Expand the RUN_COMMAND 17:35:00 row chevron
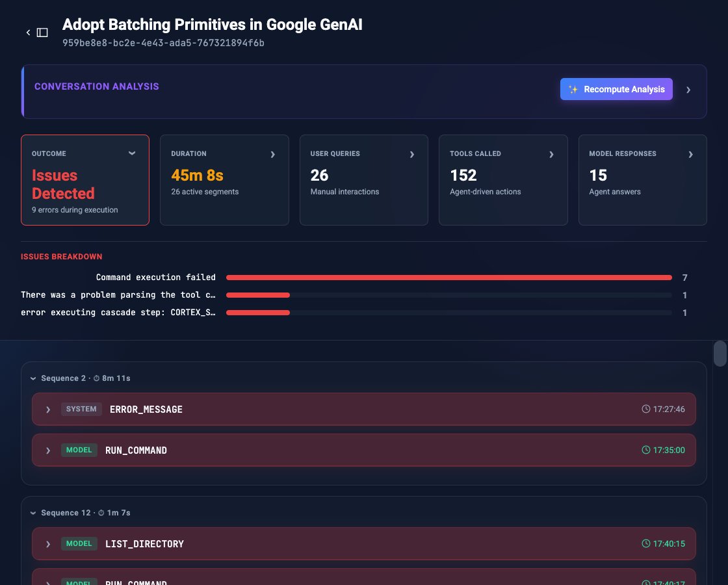The image size is (728, 585). coord(48,450)
